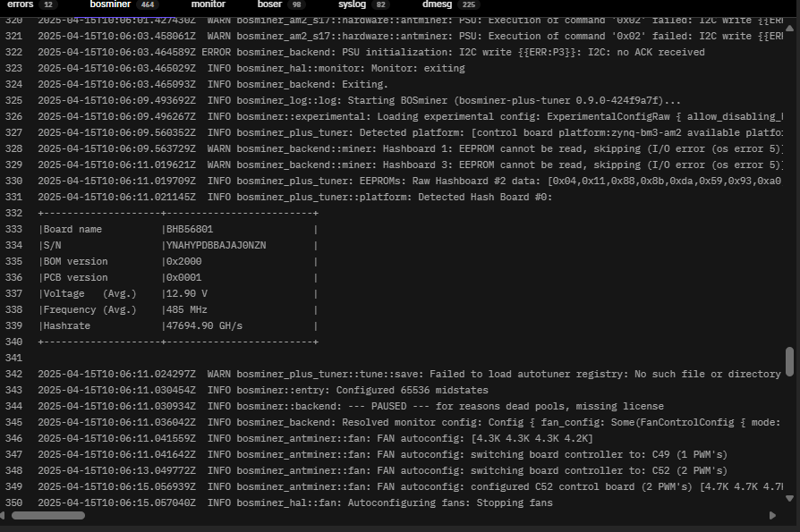Click the PCB version value 0x0001
The image size is (800, 532).
[x=183, y=278]
